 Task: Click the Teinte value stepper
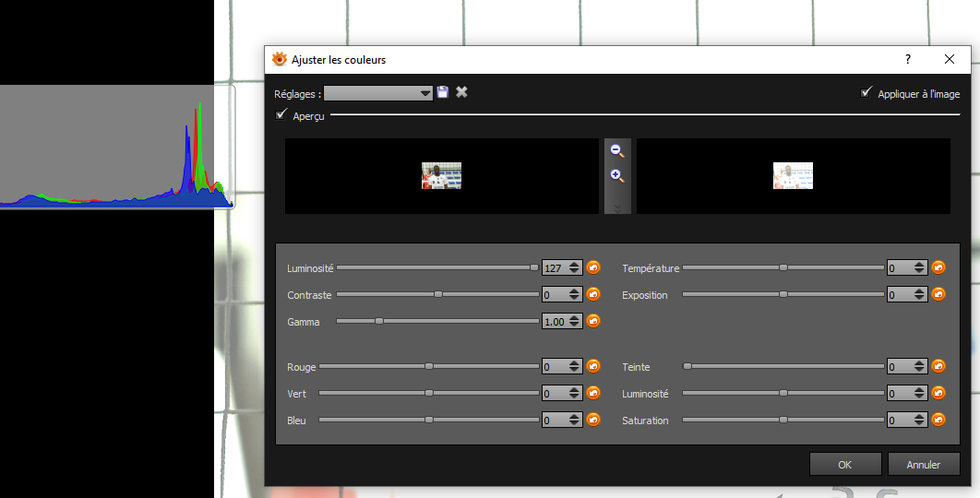[907, 367]
